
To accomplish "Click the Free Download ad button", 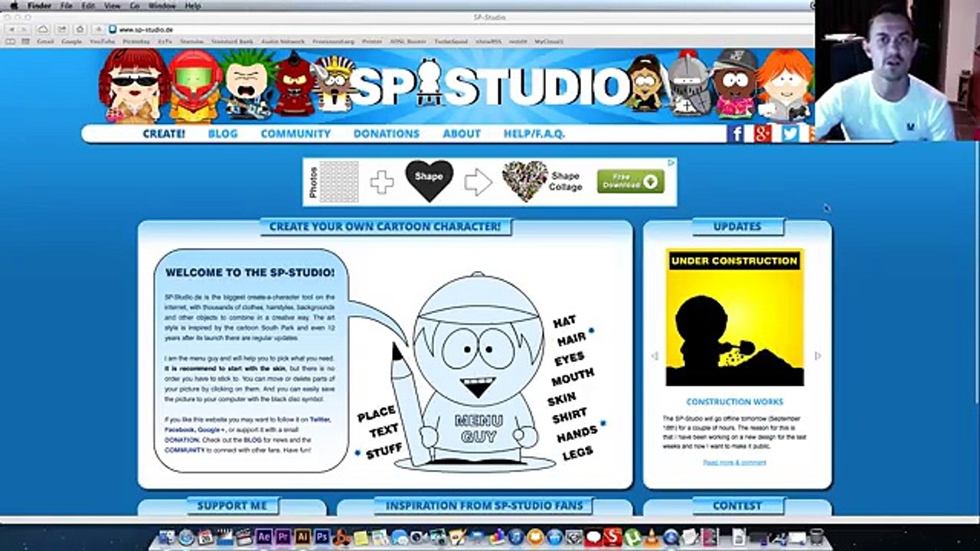I will tap(631, 181).
